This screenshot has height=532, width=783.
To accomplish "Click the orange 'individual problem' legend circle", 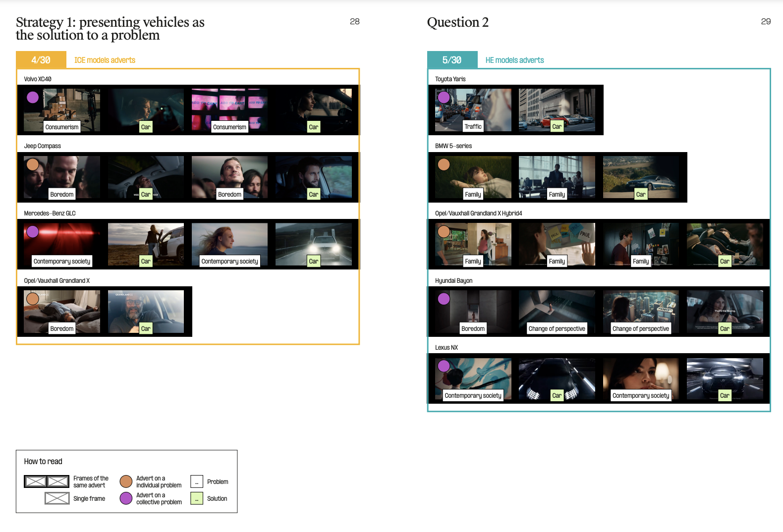I will tap(126, 481).
